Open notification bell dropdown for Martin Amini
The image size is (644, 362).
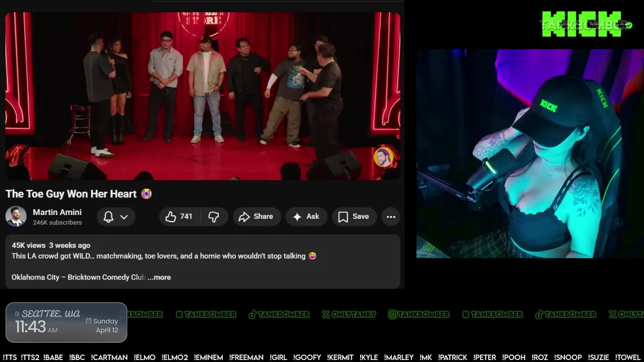tap(116, 217)
